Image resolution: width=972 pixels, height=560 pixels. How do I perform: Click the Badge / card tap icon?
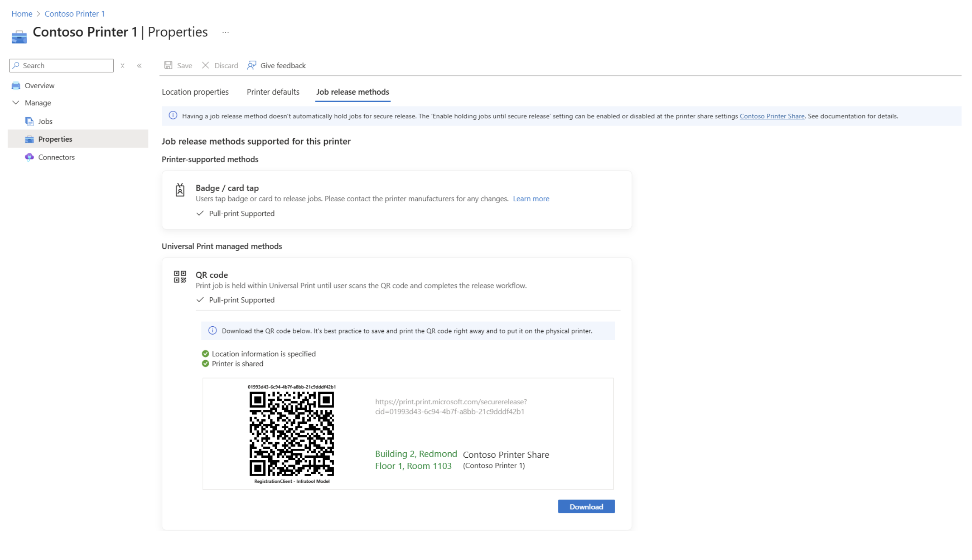coord(180,190)
